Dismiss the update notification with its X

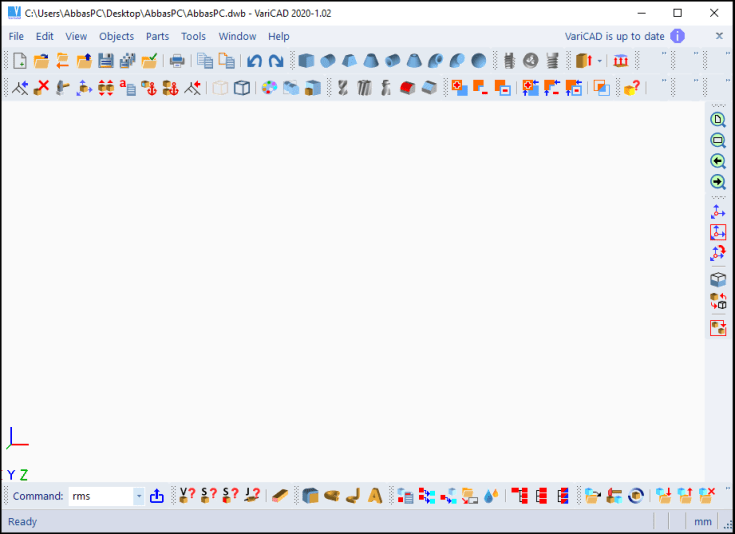point(719,36)
